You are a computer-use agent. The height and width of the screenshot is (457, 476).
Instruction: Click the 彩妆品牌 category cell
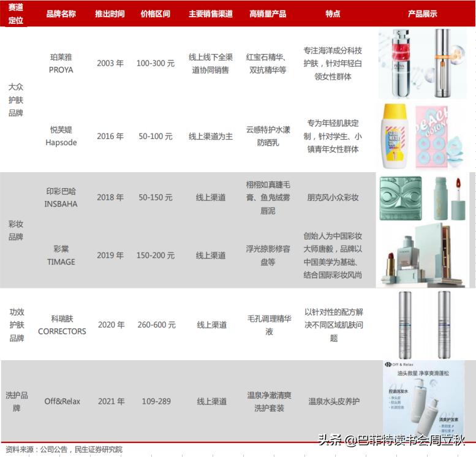(x=15, y=230)
